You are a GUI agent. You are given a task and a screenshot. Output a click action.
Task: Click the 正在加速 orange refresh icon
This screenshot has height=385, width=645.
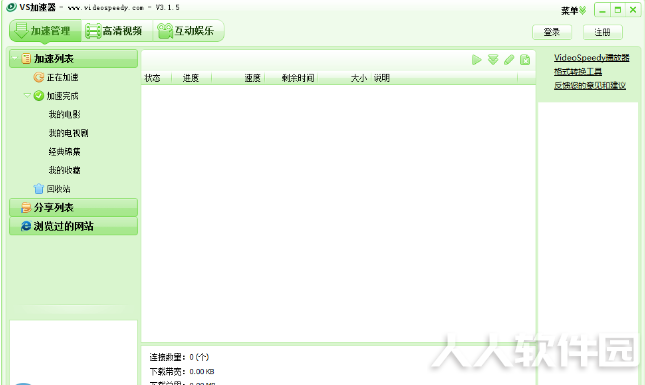tap(39, 77)
